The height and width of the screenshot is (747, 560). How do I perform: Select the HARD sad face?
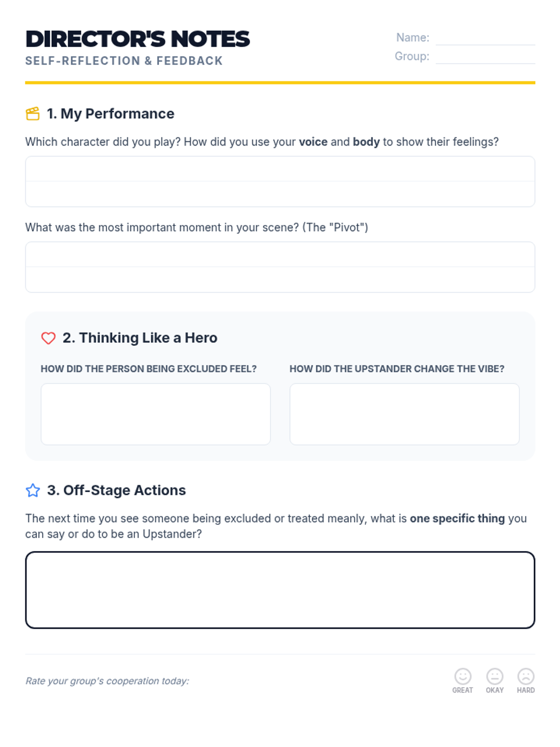tap(526, 676)
